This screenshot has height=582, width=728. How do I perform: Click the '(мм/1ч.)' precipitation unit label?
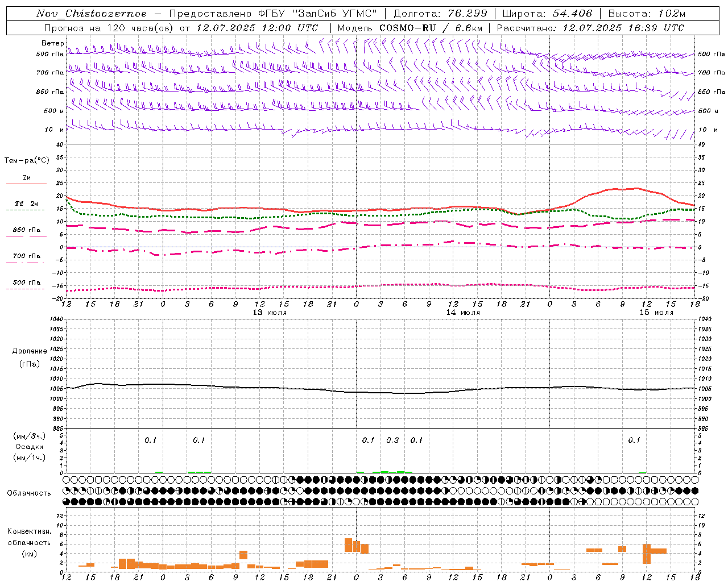pyautogui.click(x=30, y=458)
